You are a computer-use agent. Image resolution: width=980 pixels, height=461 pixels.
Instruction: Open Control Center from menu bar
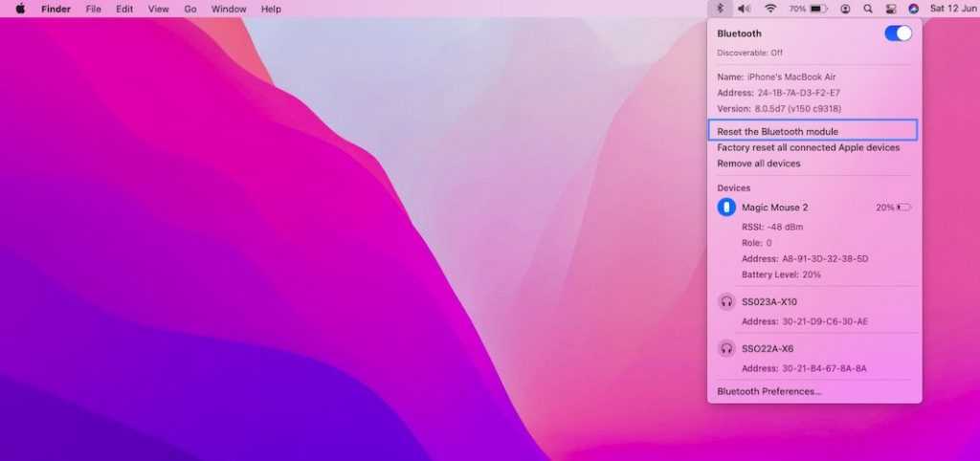coord(891,9)
